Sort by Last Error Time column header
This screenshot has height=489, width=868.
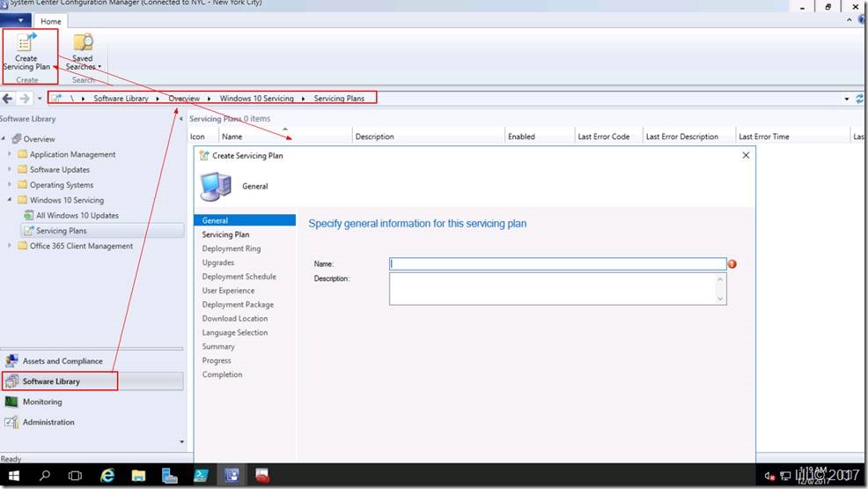tap(792, 137)
